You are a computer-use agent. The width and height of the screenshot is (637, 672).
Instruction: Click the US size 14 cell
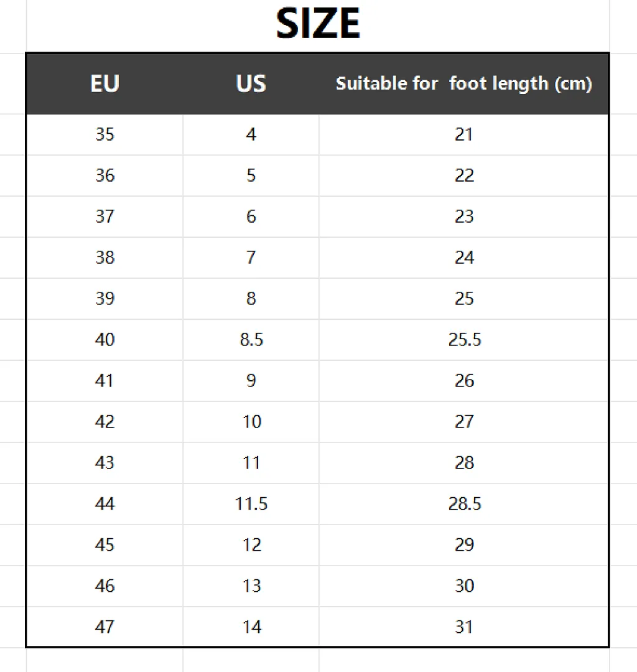coord(251,627)
